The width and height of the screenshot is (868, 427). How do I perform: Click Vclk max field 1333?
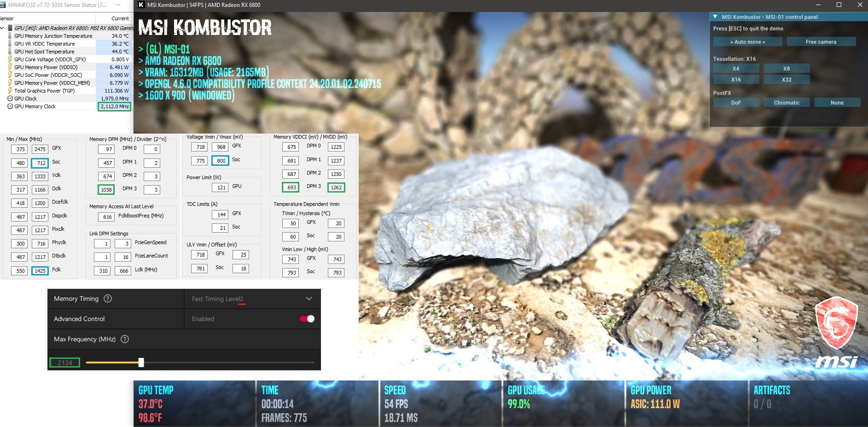click(x=40, y=176)
